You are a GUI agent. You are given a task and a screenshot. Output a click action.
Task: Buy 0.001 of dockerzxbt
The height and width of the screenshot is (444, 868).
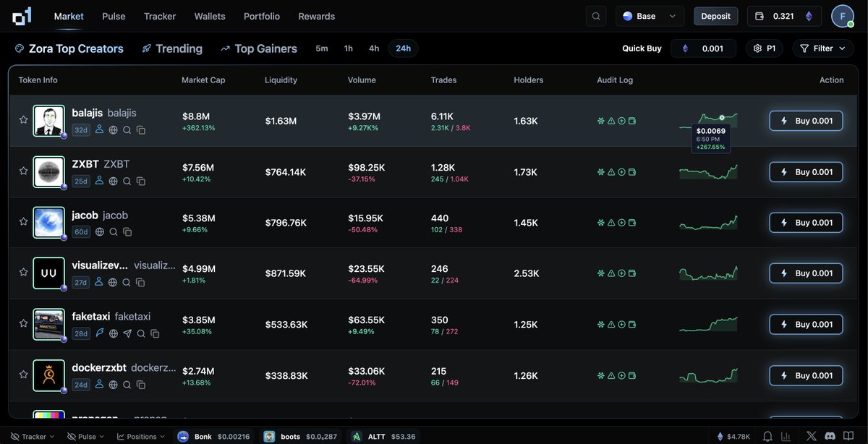(806, 375)
